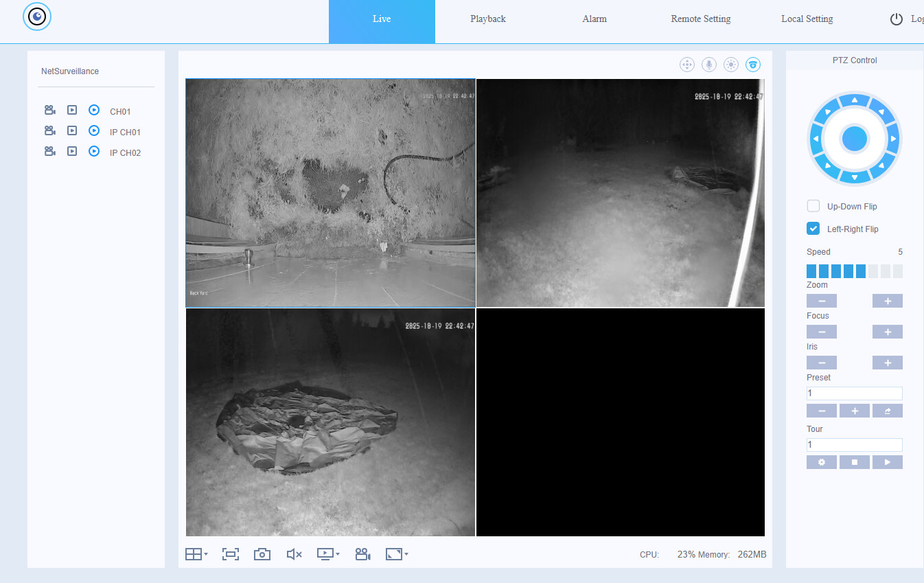Toggle the blue dome camera icon above grid
Image resolution: width=924 pixels, height=583 pixels.
pyautogui.click(x=753, y=65)
